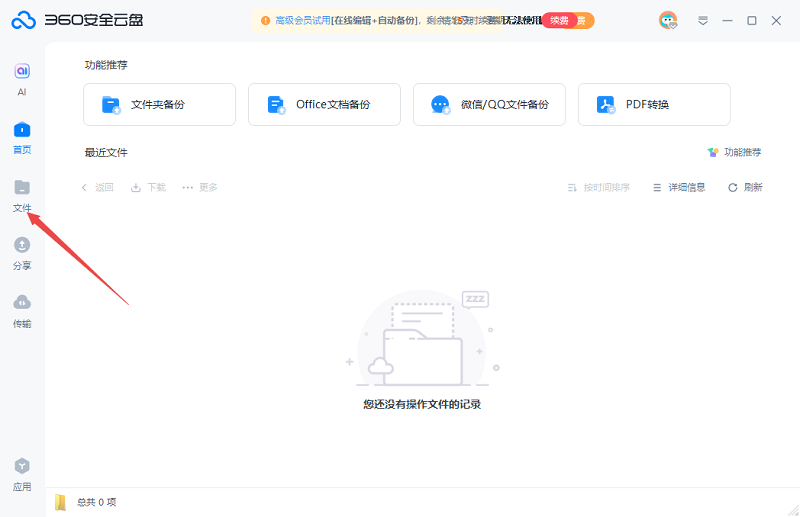
Task: Click the user avatar icon
Action: pos(668,20)
